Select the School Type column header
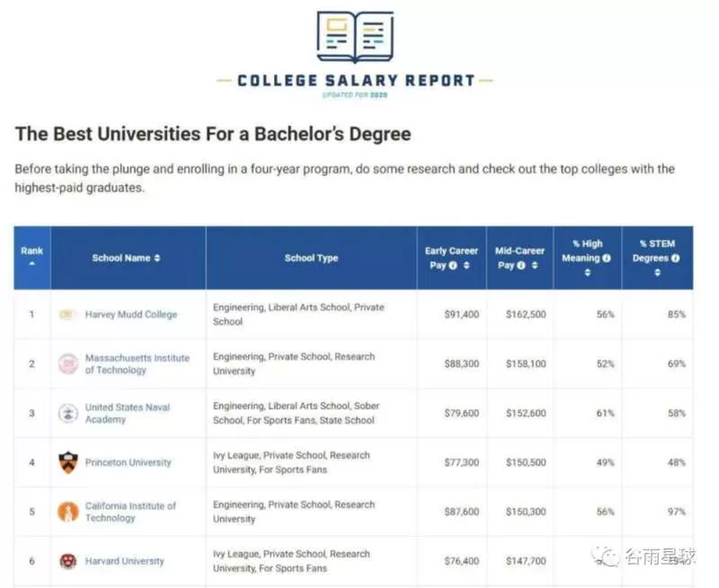719x588 pixels. point(311,258)
